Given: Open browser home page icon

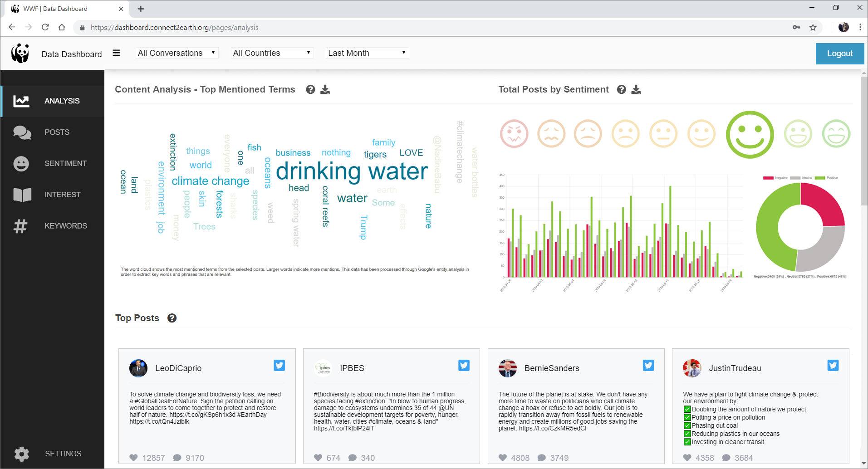Looking at the screenshot, I should click(x=62, y=27).
